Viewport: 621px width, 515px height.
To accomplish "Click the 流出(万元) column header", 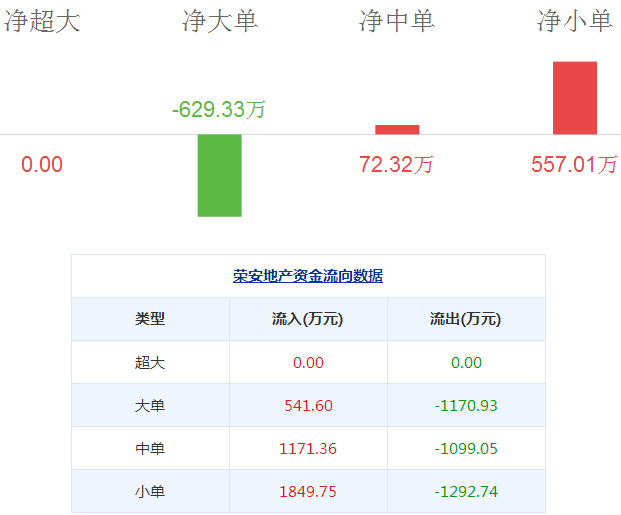I will coord(466,319).
